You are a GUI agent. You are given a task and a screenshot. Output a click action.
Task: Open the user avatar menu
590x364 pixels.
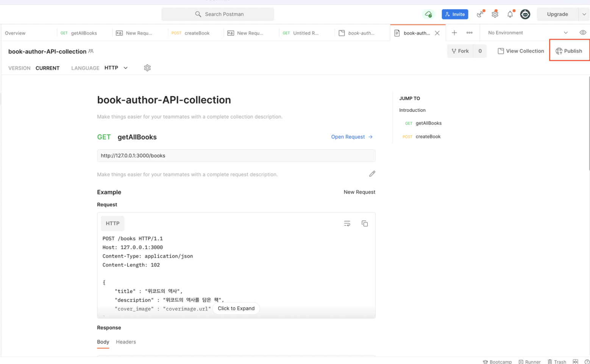(x=525, y=14)
